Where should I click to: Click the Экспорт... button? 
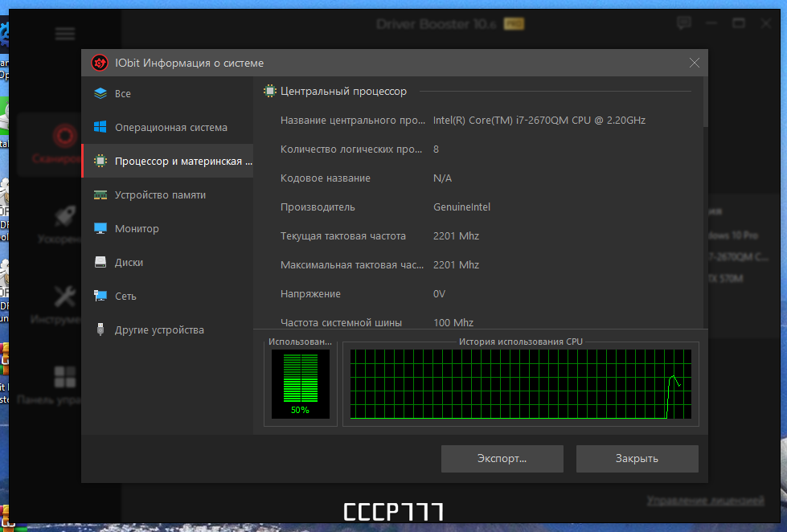tap(502, 458)
